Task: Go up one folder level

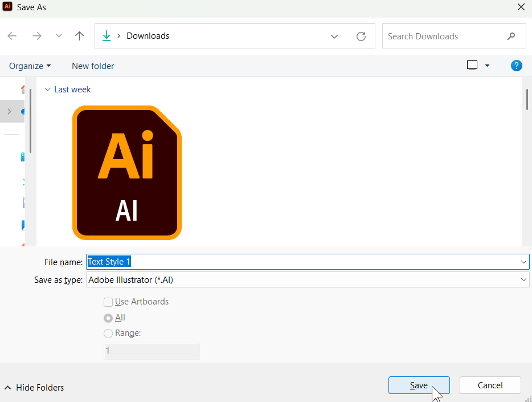Action: (x=79, y=36)
